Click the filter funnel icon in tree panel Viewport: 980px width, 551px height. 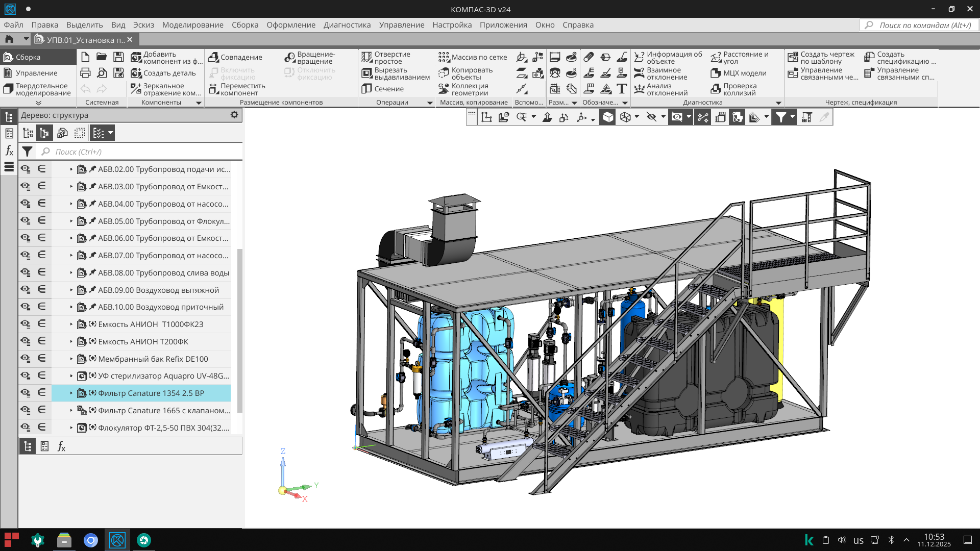pos(27,152)
